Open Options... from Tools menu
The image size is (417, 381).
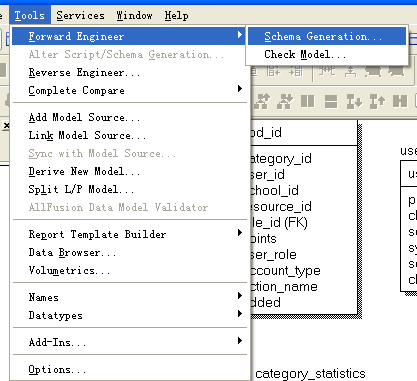[129, 369]
